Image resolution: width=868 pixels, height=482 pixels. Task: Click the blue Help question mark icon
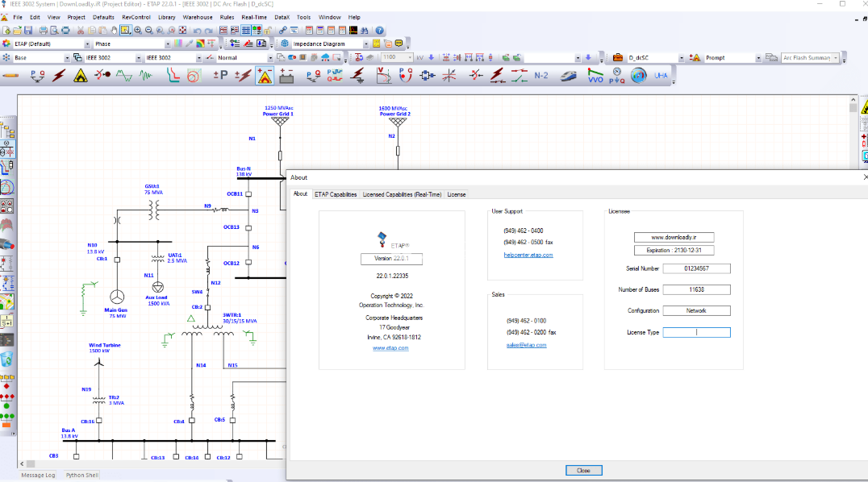click(380, 30)
